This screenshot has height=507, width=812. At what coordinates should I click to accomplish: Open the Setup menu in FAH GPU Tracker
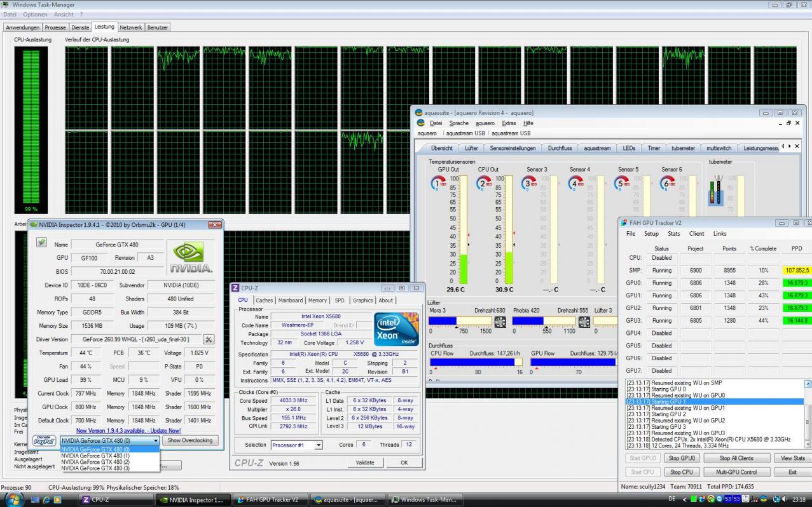(651, 234)
